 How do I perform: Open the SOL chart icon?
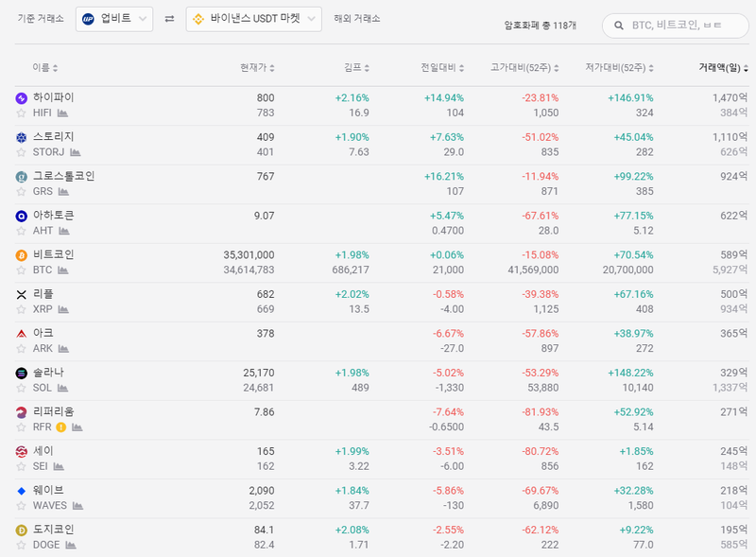point(62,388)
